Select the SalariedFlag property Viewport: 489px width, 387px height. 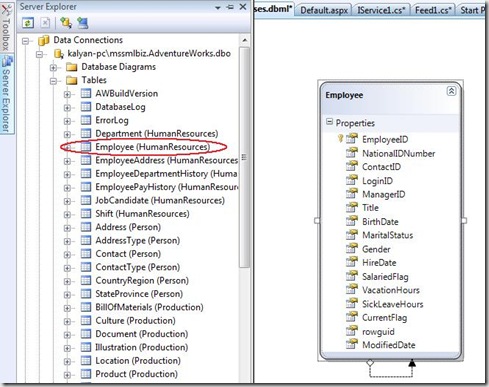tap(385, 277)
